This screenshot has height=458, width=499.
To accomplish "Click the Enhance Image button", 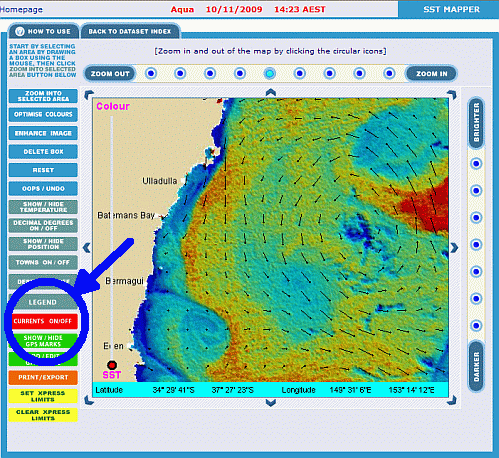I will coord(43,133).
